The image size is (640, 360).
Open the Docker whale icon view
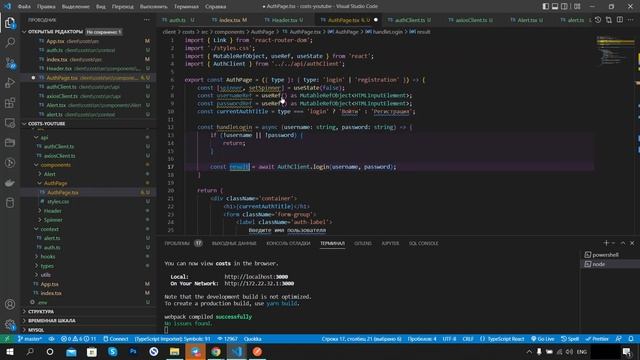10,182
